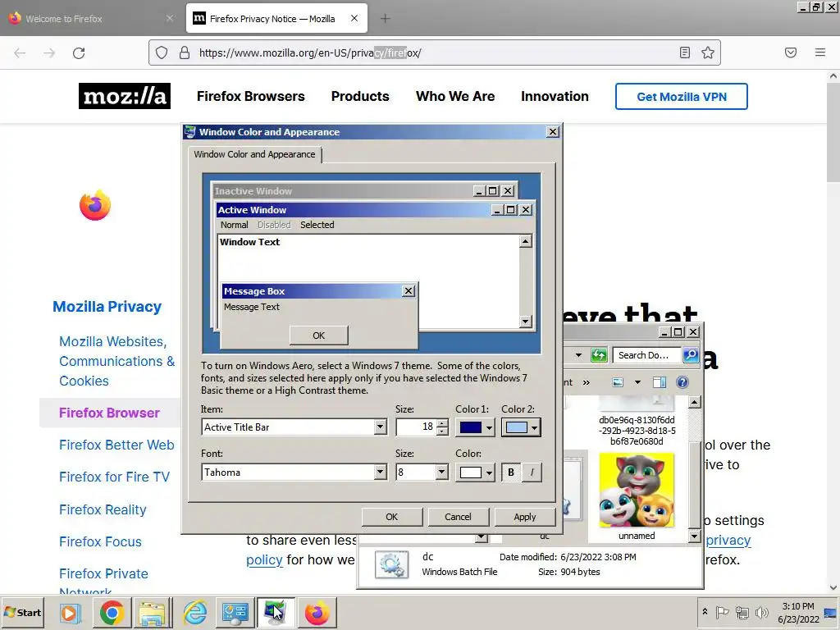This screenshot has width=840, height=630.
Task: Open Firefox Browsers menu
Action: click(251, 97)
